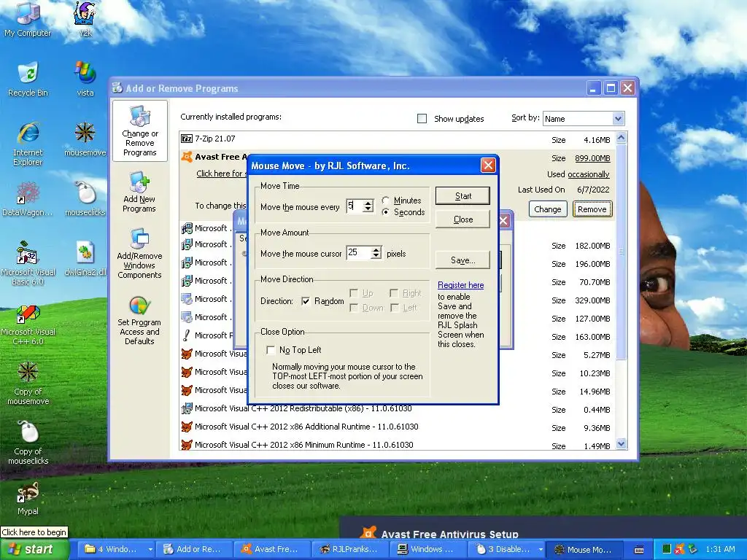Select the Recycle Bin icon
The image size is (747, 560).
click(28, 79)
